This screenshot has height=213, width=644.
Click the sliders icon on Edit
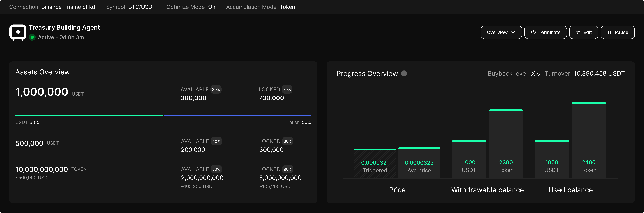click(x=578, y=32)
